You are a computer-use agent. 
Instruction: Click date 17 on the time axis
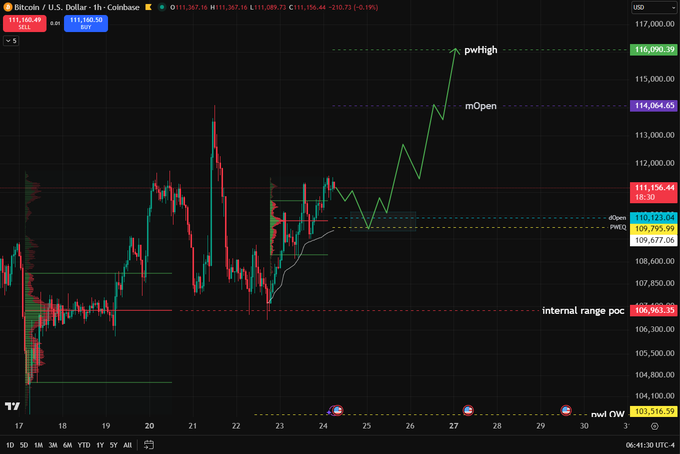[19, 426]
